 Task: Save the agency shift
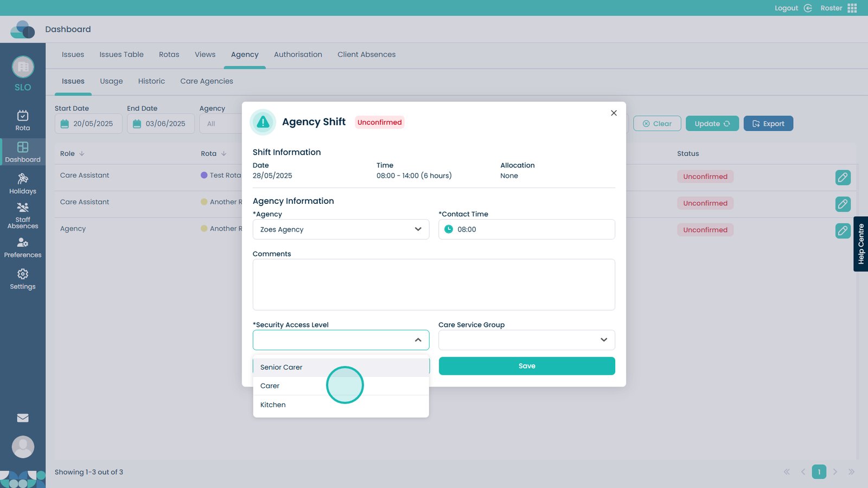[x=526, y=366]
